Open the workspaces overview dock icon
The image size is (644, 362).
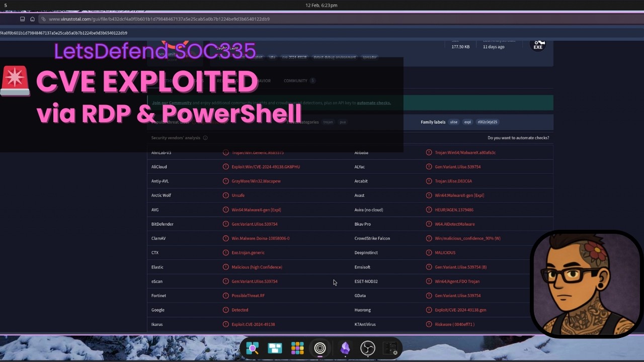click(x=275, y=348)
